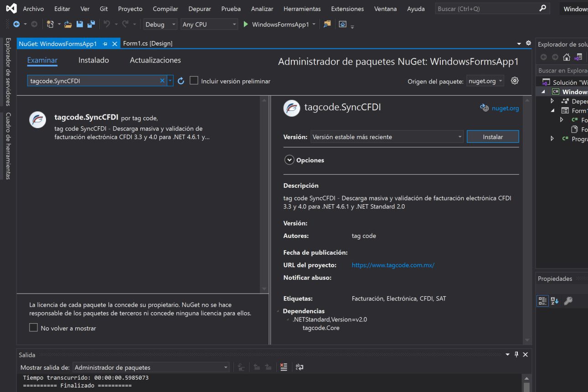This screenshot has width=588, height=392.
Task: Open the WindowsFormsApp1 startup dropdown arrow
Action: point(314,25)
